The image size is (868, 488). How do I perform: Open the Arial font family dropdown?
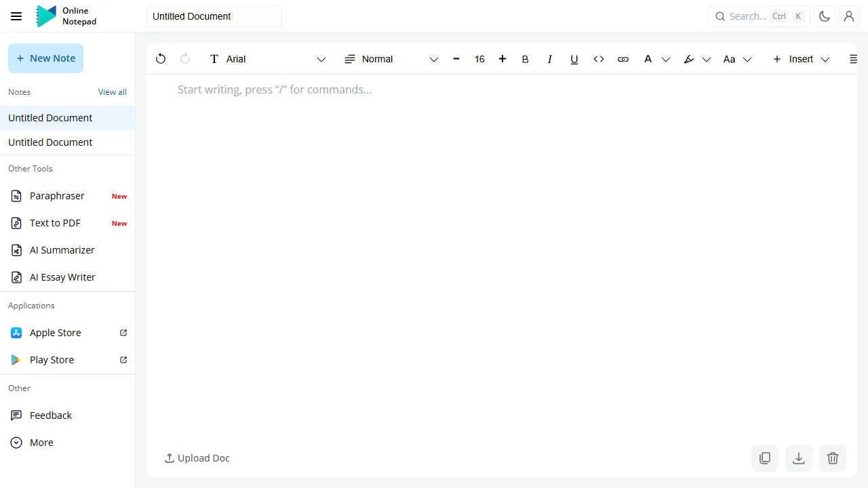coord(321,59)
